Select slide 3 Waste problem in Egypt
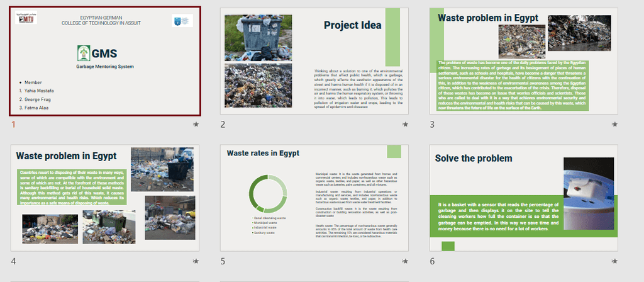644x282 pixels. tap(524, 61)
